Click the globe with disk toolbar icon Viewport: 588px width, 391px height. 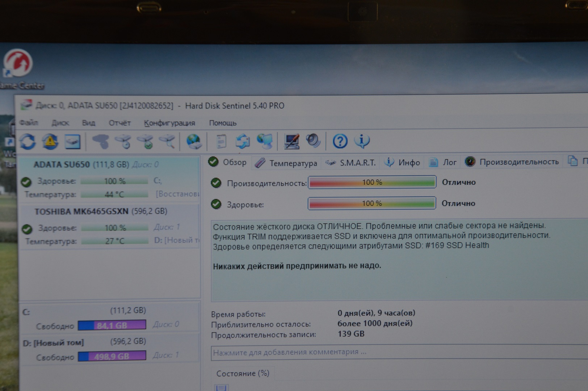194,141
